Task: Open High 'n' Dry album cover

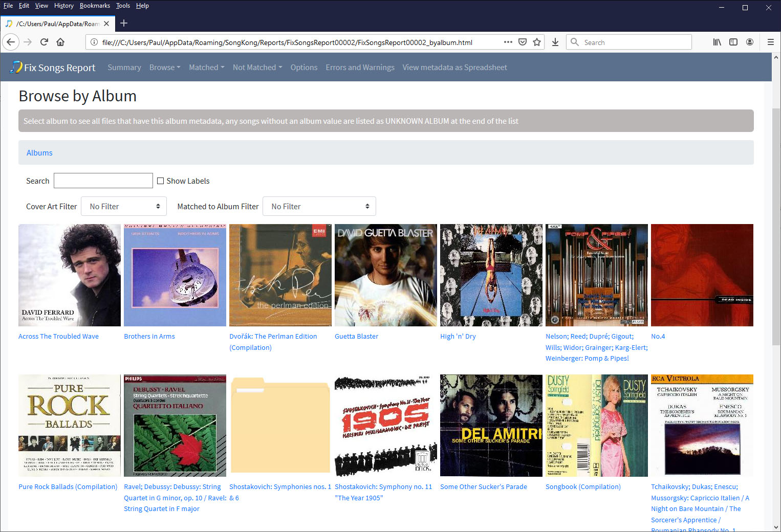Action: point(491,275)
